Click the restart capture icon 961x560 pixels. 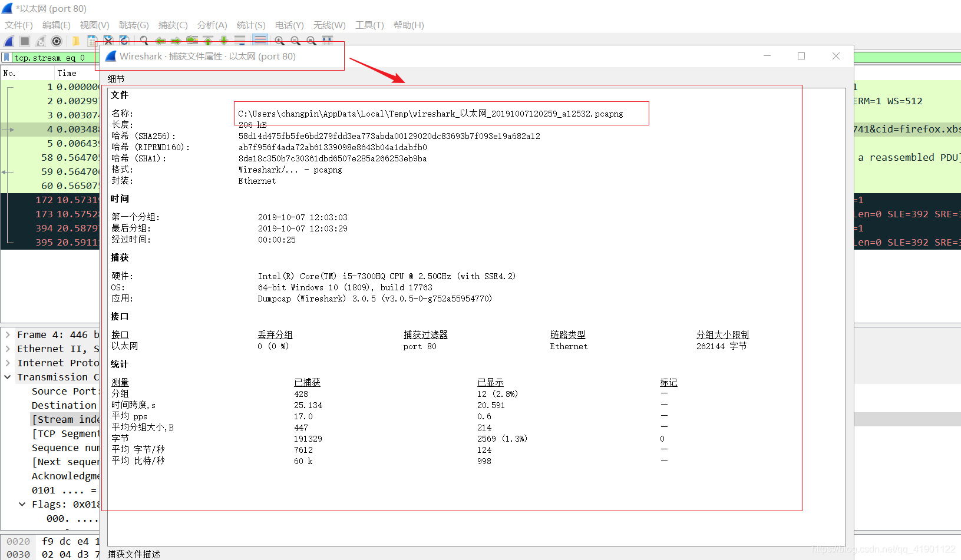tap(41, 41)
